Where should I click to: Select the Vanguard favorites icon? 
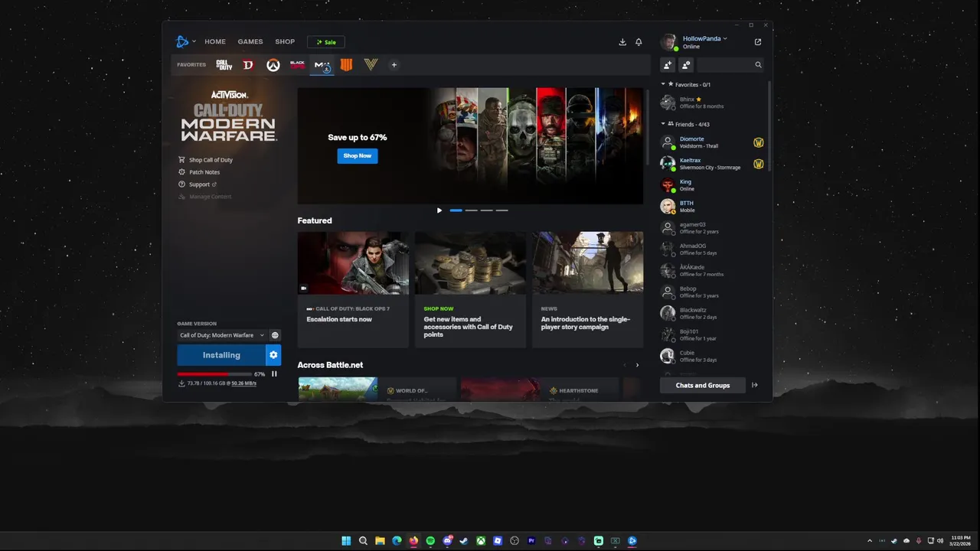[371, 65]
